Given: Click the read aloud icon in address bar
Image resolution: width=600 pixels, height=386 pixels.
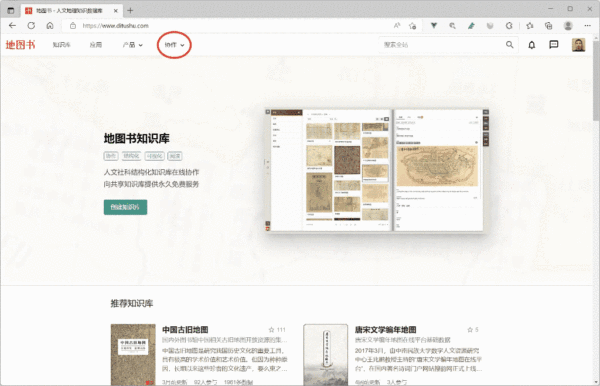Looking at the screenshot, I should point(397,26).
